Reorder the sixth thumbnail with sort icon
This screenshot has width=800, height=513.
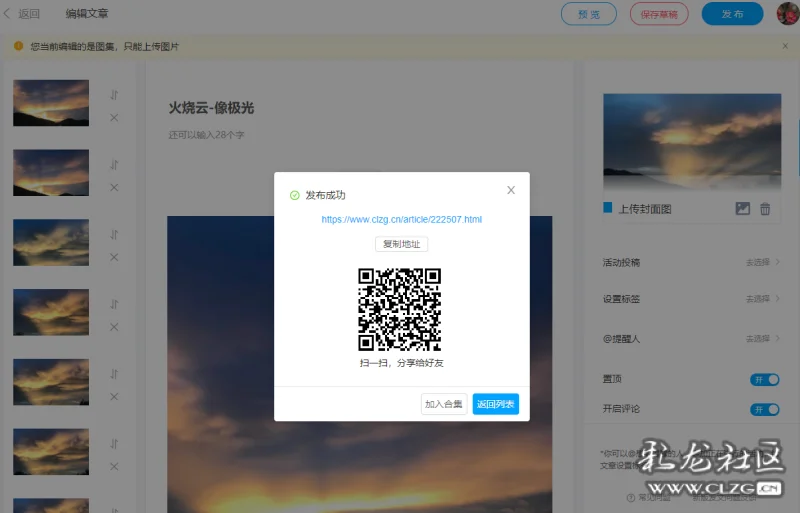(x=114, y=444)
